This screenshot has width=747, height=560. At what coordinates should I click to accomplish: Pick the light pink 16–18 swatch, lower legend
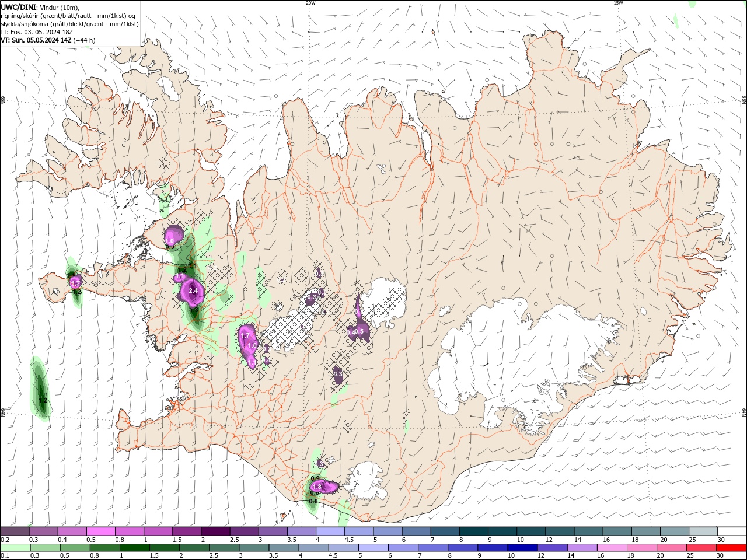[x=612, y=548]
